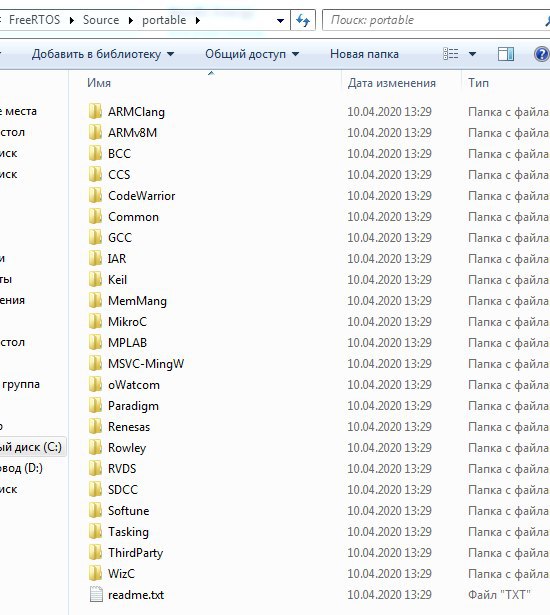Viewport: 550px width, 615px height.
Task: Open the address bar history dropdown
Action: (x=280, y=20)
